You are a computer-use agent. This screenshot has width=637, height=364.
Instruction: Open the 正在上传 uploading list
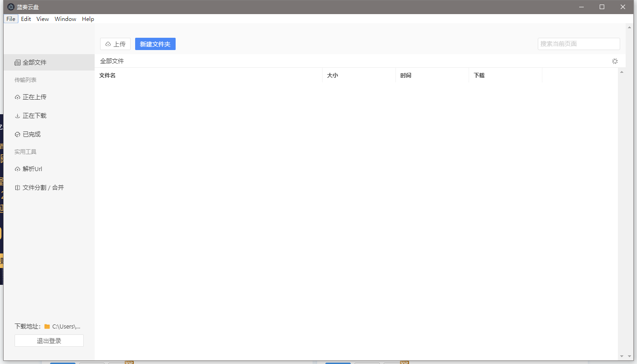[49, 97]
